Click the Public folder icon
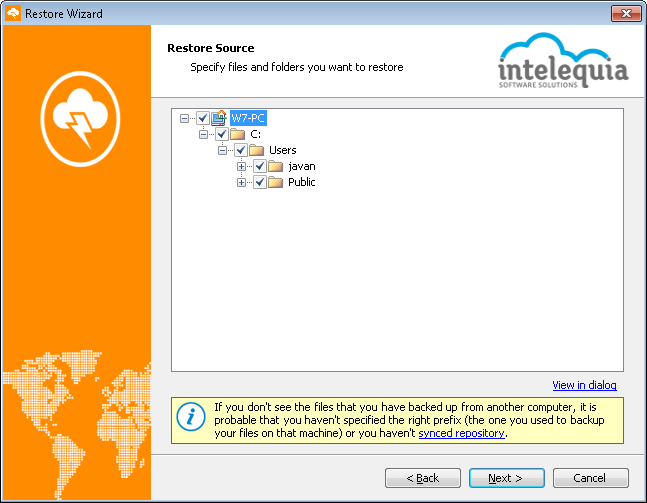Screen dimensions: 647x503 [276, 182]
